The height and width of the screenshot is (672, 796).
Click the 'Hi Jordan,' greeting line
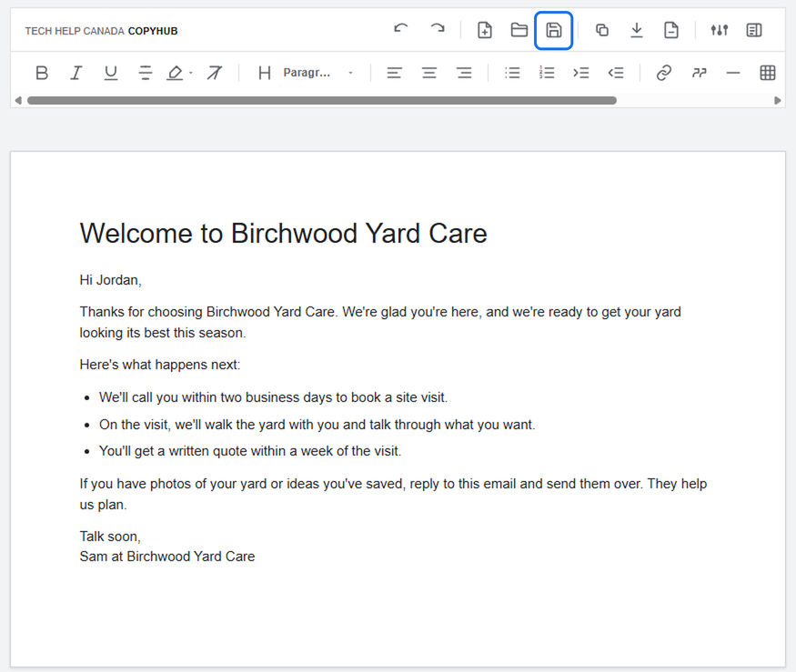(x=110, y=280)
